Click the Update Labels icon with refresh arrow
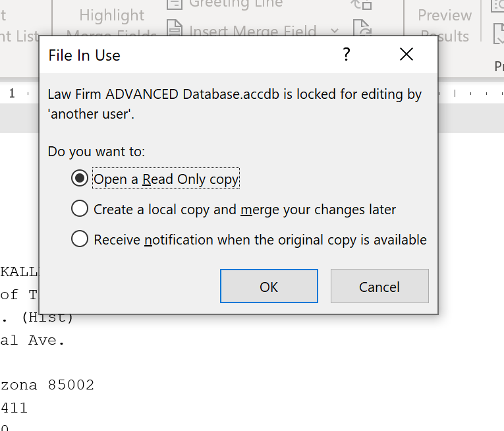This screenshot has width=504, height=431. pos(362,28)
